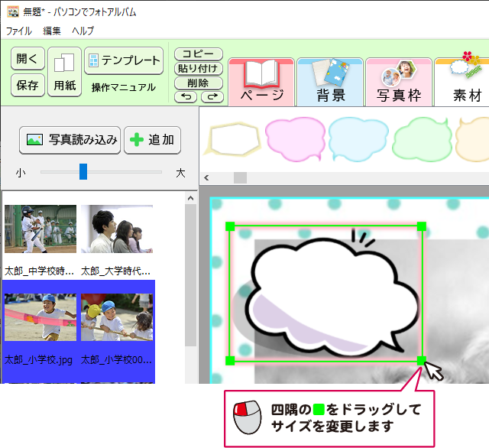Screen dimensions: 489x448
Task: Click the 太郎_中学校時... file name
Action: (x=39, y=271)
